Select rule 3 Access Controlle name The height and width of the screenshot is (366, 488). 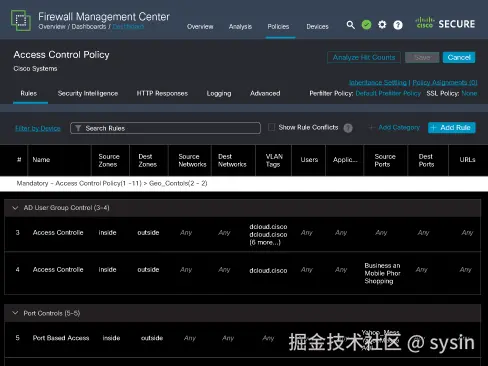click(58, 233)
